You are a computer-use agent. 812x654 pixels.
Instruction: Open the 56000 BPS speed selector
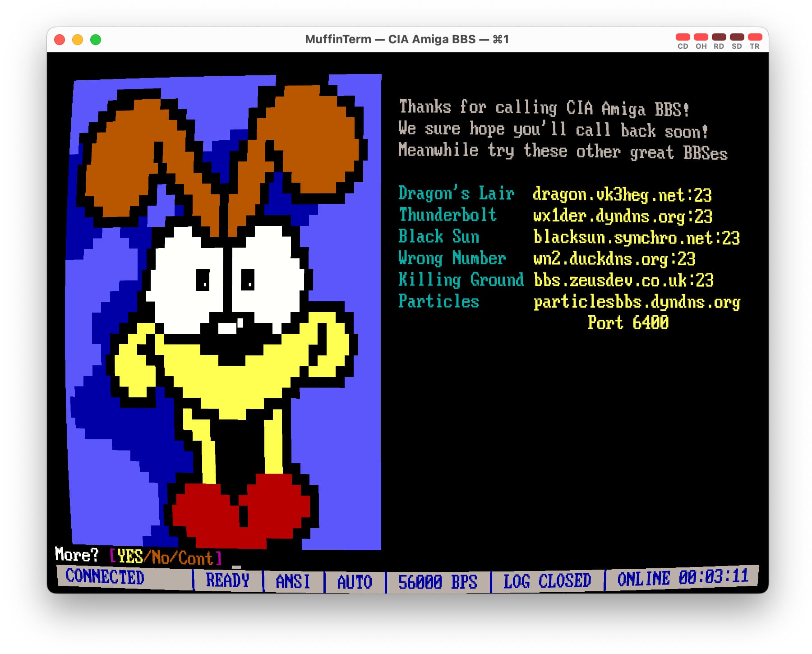pyautogui.click(x=438, y=582)
